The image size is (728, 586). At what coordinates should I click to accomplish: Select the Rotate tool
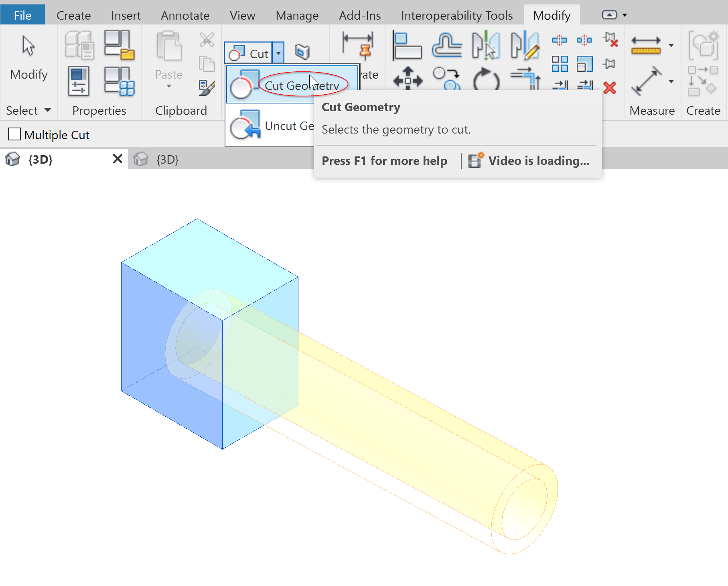(487, 79)
